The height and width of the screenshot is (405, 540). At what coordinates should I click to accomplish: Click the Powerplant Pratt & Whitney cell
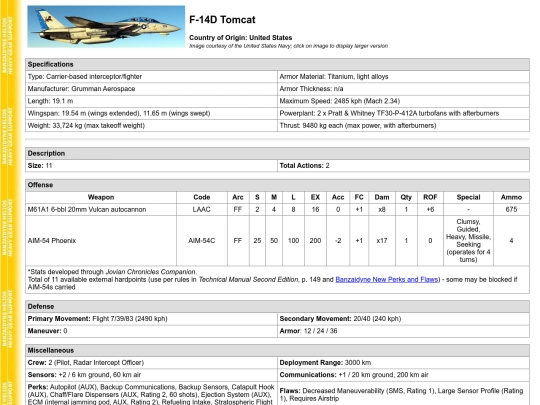[x=403, y=113]
